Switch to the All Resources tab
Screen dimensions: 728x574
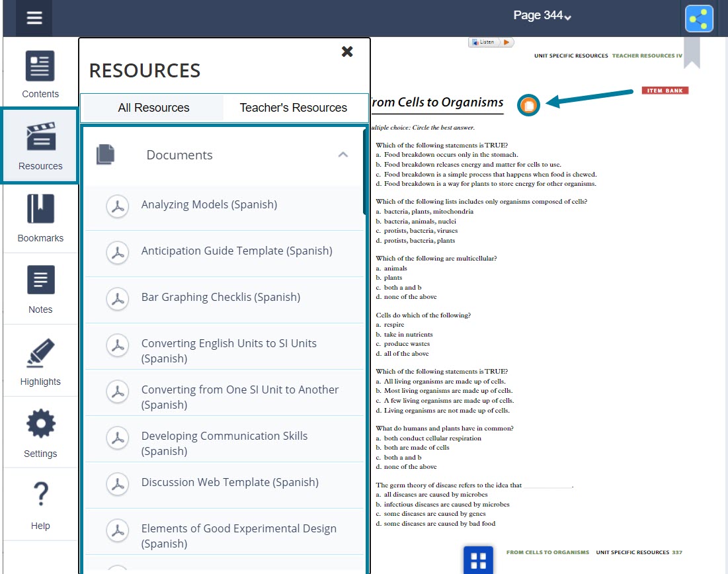tap(153, 108)
